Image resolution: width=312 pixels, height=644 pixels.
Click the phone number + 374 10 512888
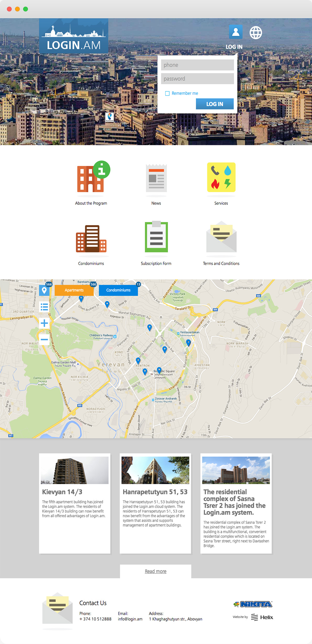tap(95, 619)
